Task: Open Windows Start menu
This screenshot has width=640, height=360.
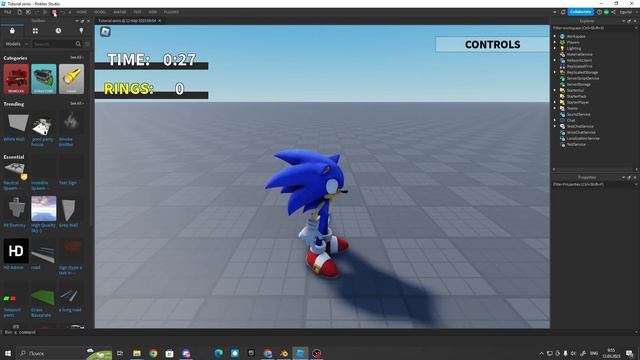Action: point(8,353)
